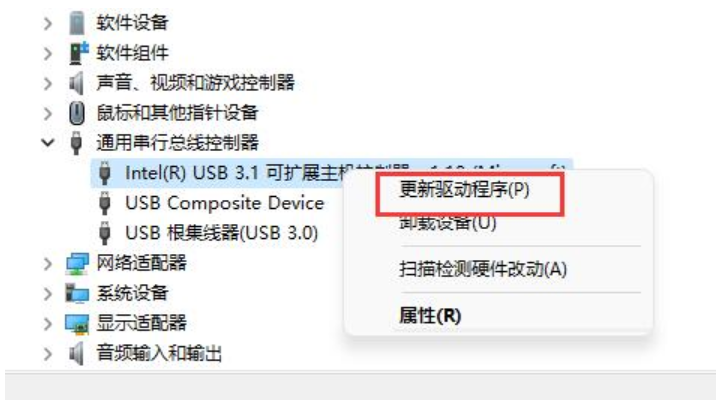Click the 网络适配器 network monitor icon
724x405 pixels.
[77, 264]
